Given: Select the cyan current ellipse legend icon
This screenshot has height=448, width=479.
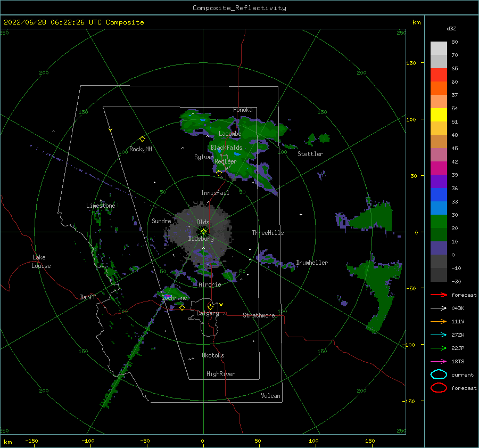Looking at the screenshot, I should click(x=439, y=374).
